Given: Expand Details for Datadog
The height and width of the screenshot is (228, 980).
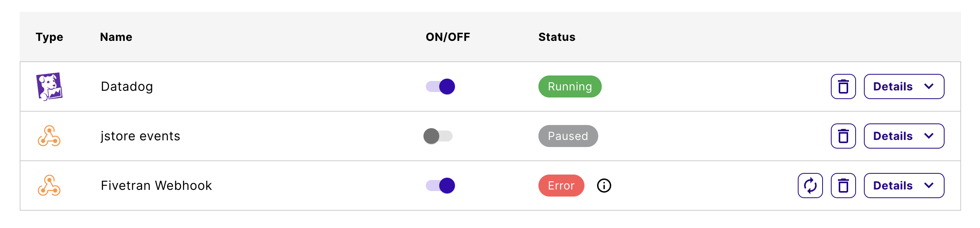Looking at the screenshot, I should coord(904,86).
